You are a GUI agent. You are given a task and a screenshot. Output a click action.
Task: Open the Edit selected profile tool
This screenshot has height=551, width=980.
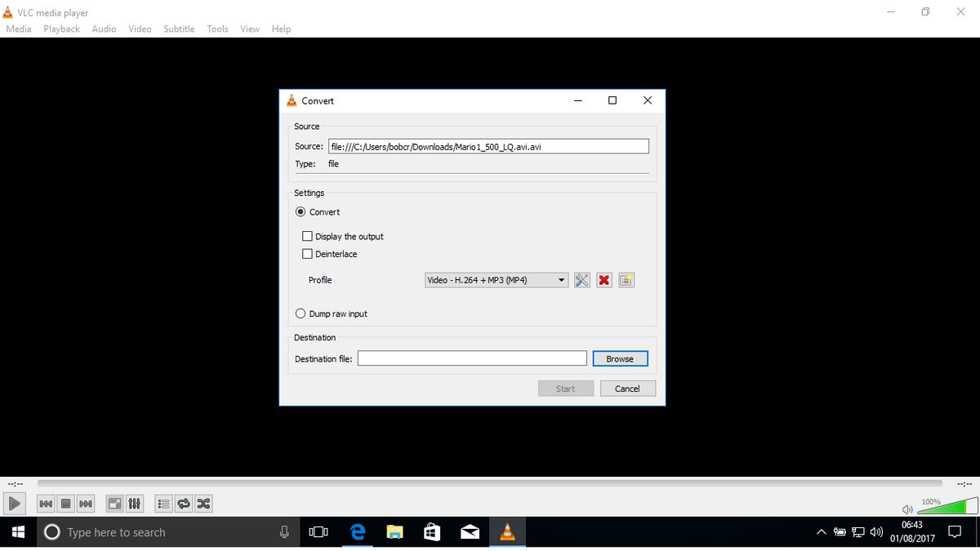coord(581,280)
